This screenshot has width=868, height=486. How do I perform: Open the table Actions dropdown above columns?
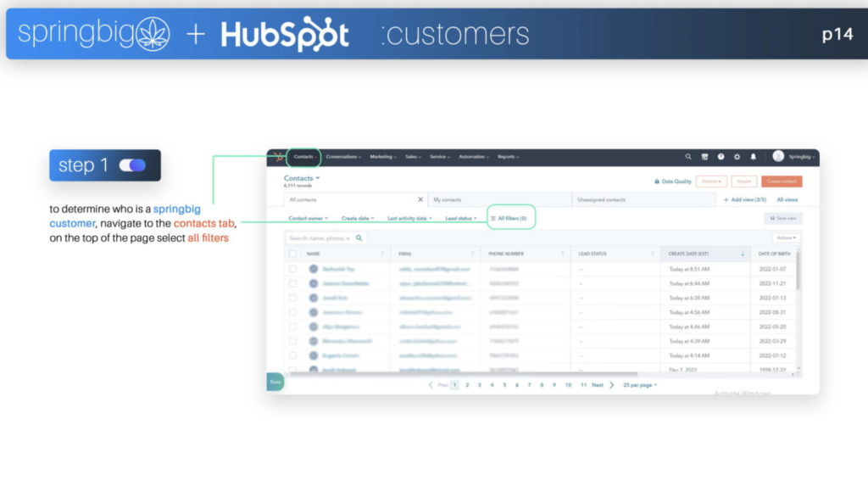click(x=786, y=237)
